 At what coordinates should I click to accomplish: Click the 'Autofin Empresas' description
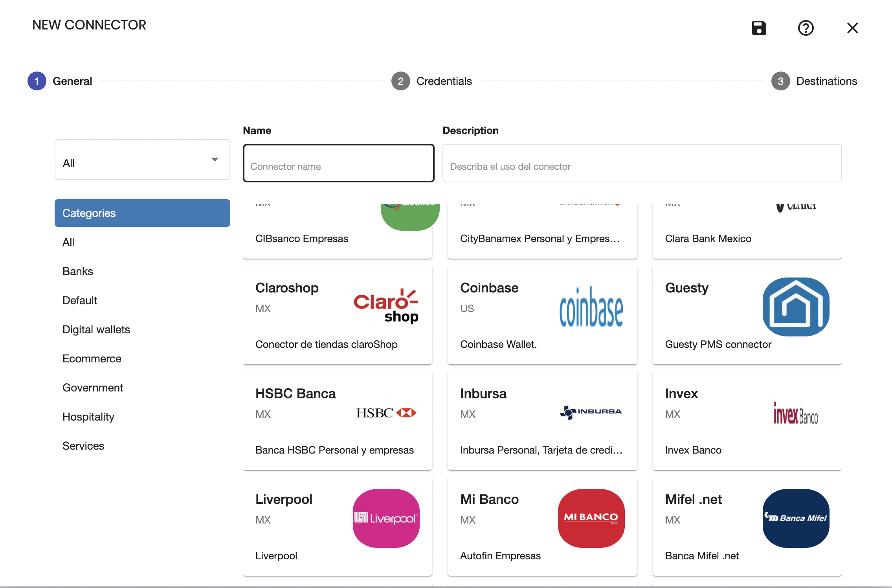coord(500,556)
